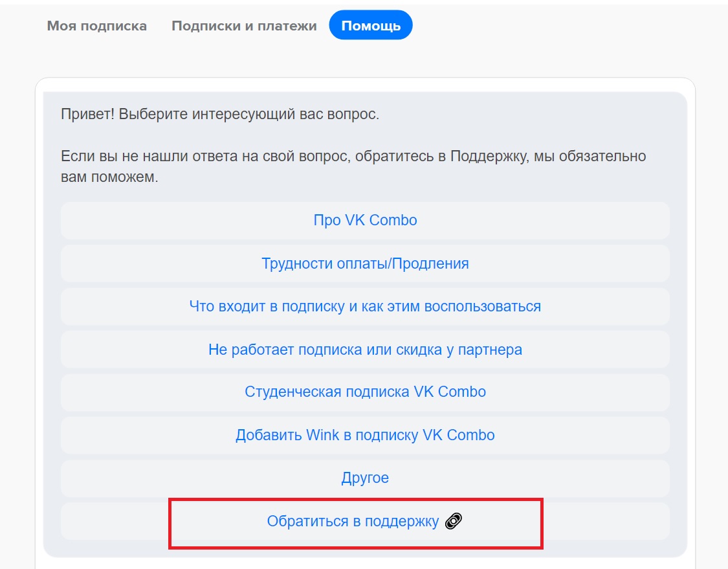The width and height of the screenshot is (728, 569).
Task: Contact support via the red-highlighted option
Action: coord(353,521)
